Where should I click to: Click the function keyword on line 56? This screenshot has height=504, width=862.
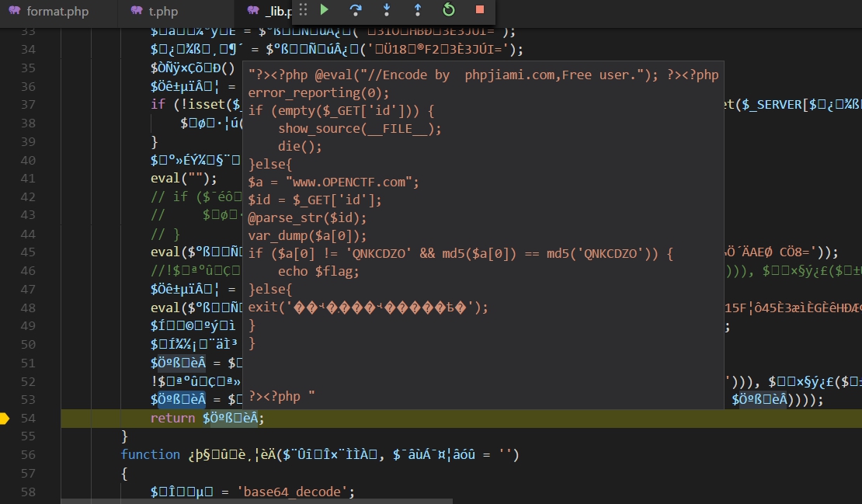click(150, 454)
